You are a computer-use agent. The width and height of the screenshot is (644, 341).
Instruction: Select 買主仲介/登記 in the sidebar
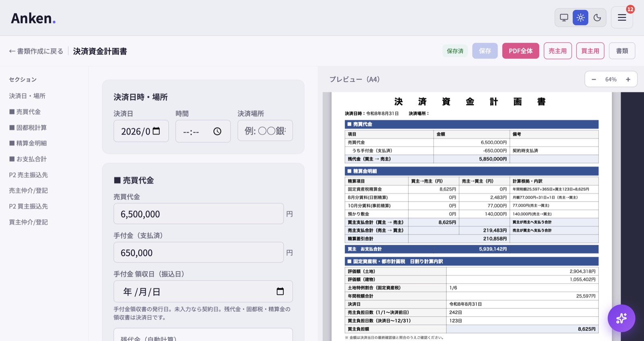click(29, 222)
